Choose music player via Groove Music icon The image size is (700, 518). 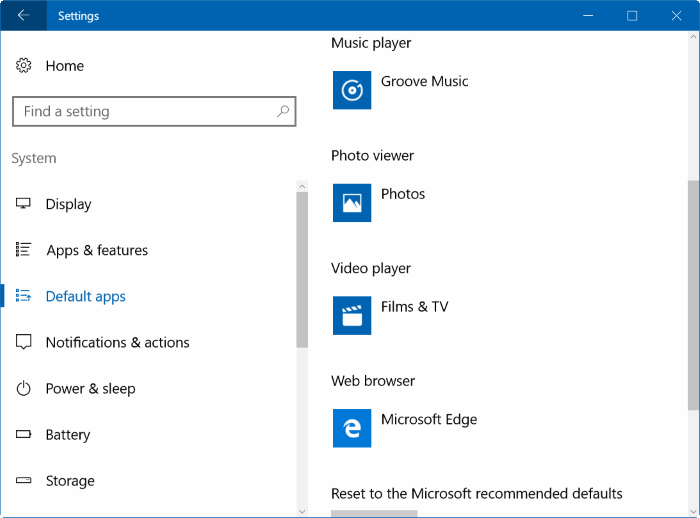tap(352, 90)
